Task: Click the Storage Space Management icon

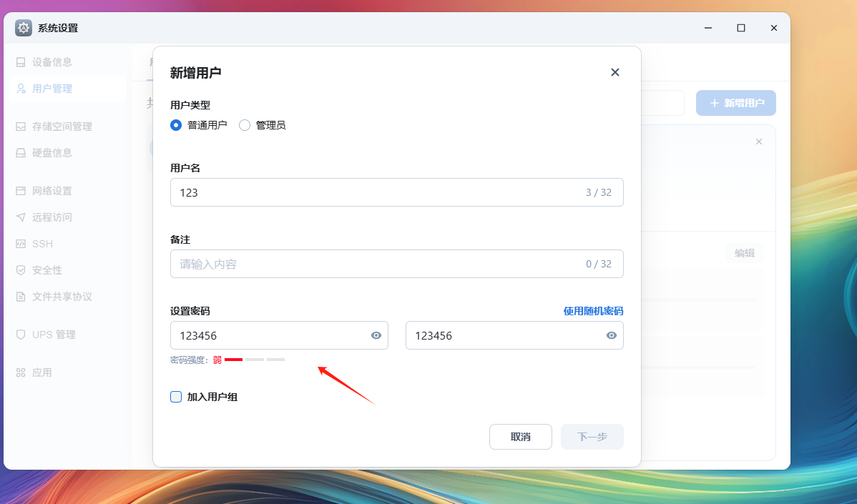Action: (x=21, y=127)
